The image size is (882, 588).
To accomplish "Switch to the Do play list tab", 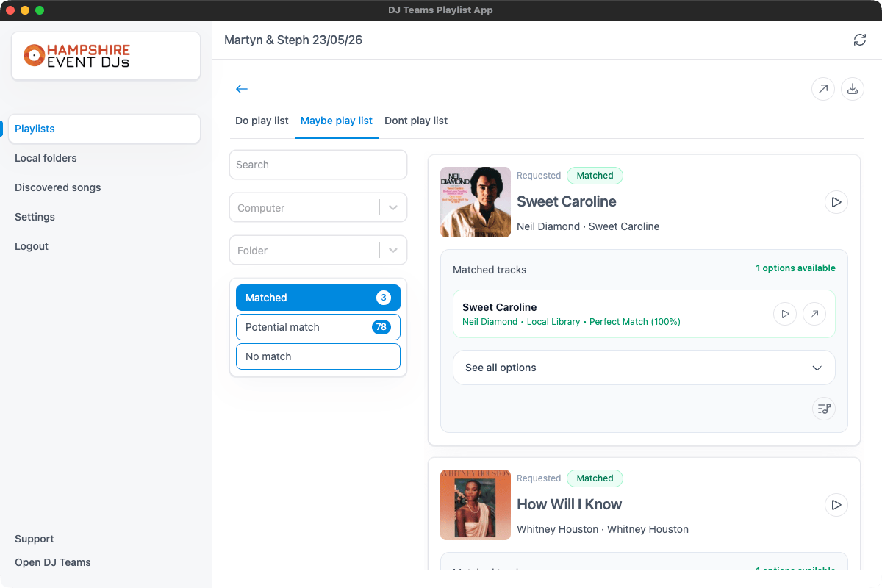I will click(x=262, y=121).
